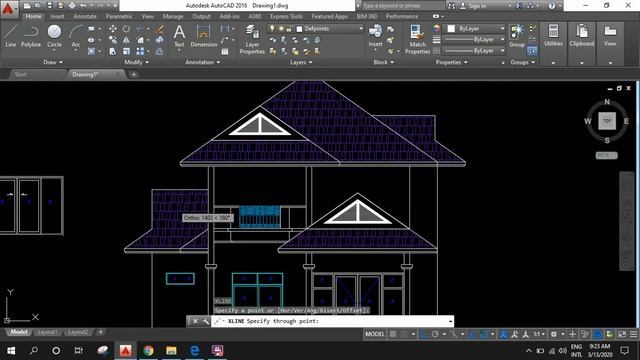
Task: Toggle the grid display in status bar
Action: point(393,334)
